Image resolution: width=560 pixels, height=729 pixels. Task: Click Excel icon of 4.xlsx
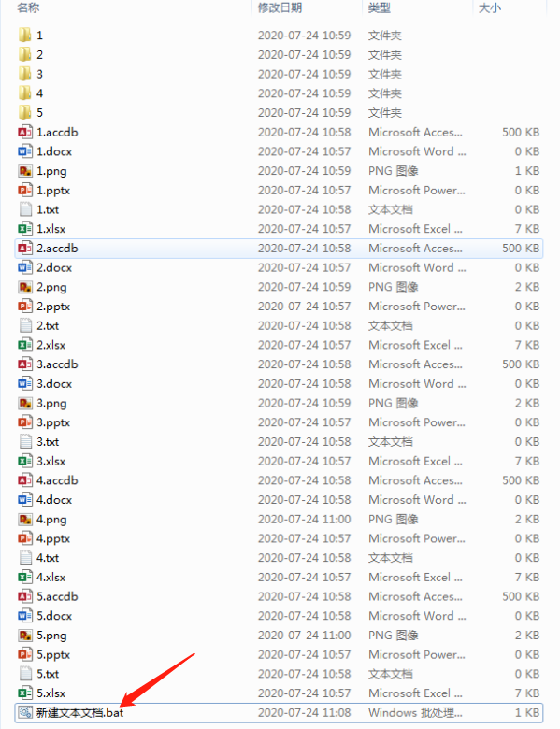25,577
